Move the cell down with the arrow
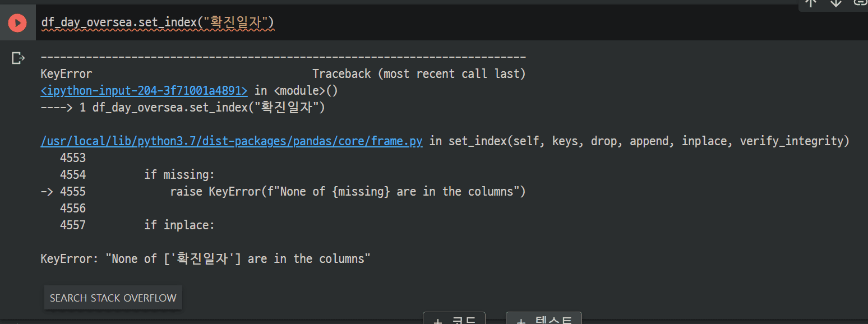 pos(835,3)
